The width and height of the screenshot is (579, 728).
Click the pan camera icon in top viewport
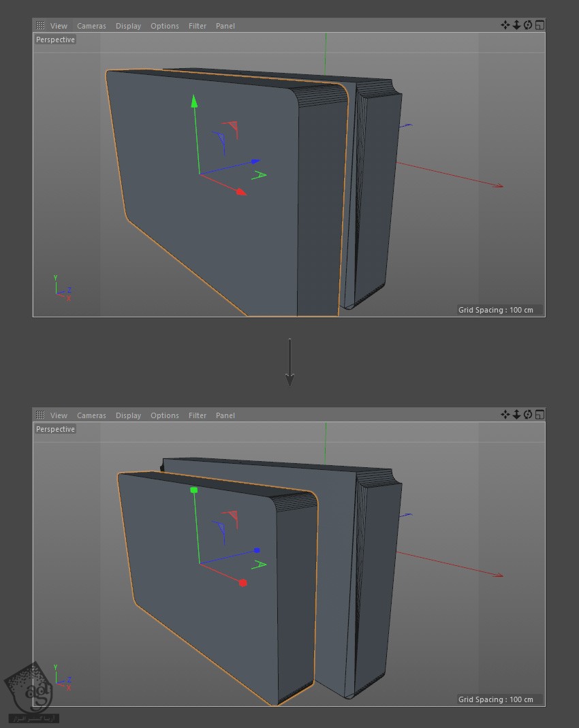click(505, 25)
